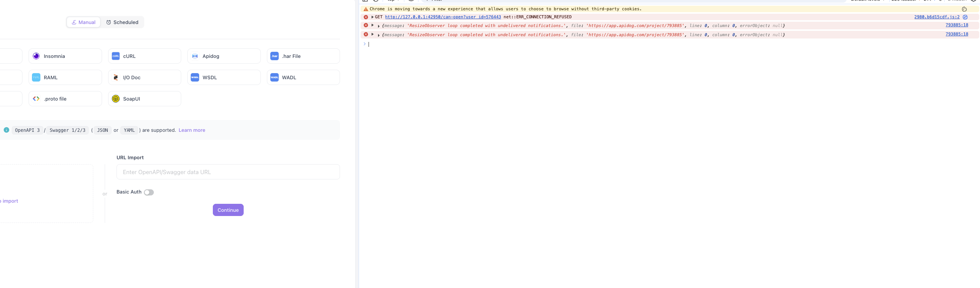The image size is (980, 288).
Task: Click the Chrome third-party cookies warning message
Action: pos(506,9)
